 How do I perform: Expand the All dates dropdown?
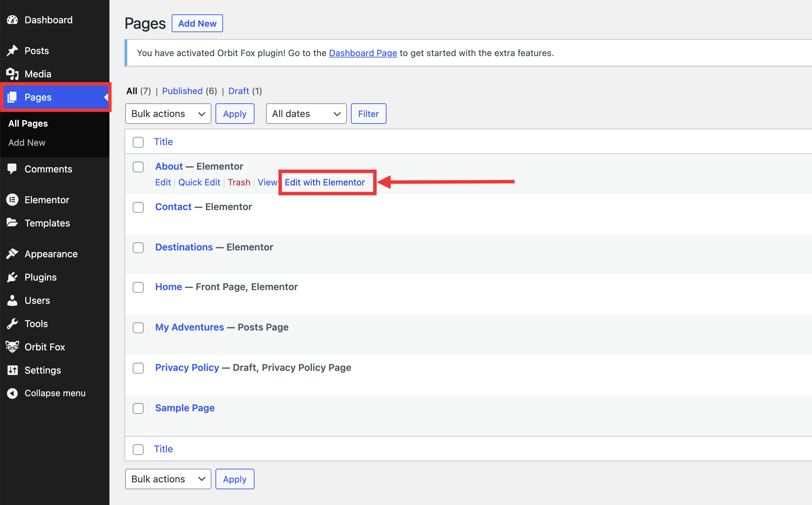point(306,114)
